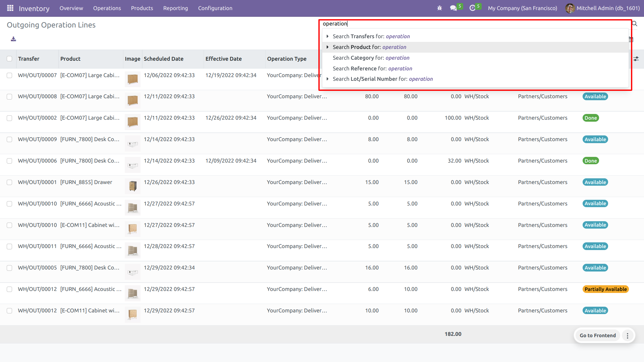The height and width of the screenshot is (362, 644).
Task: Click Go to Frontend button
Action: (597, 336)
